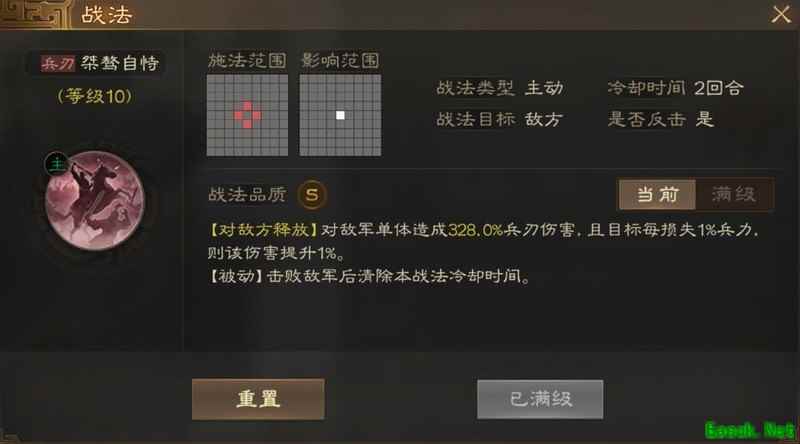
Task: Click the round skill portrait icon
Action: (x=94, y=200)
